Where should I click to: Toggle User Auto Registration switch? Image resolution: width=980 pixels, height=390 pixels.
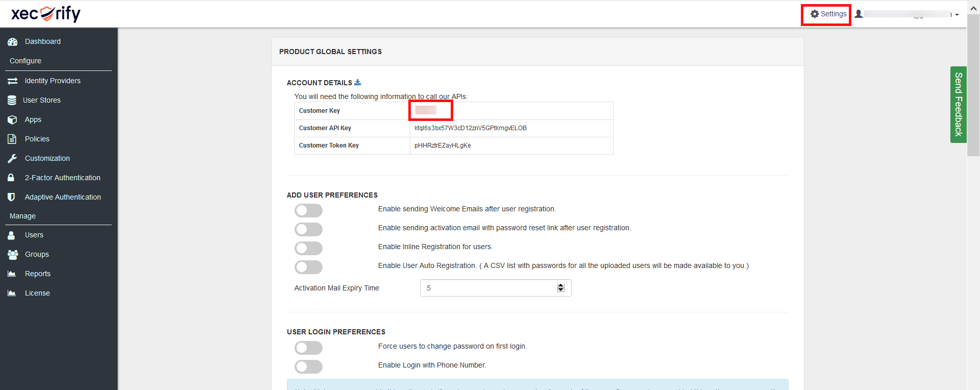[x=308, y=267]
